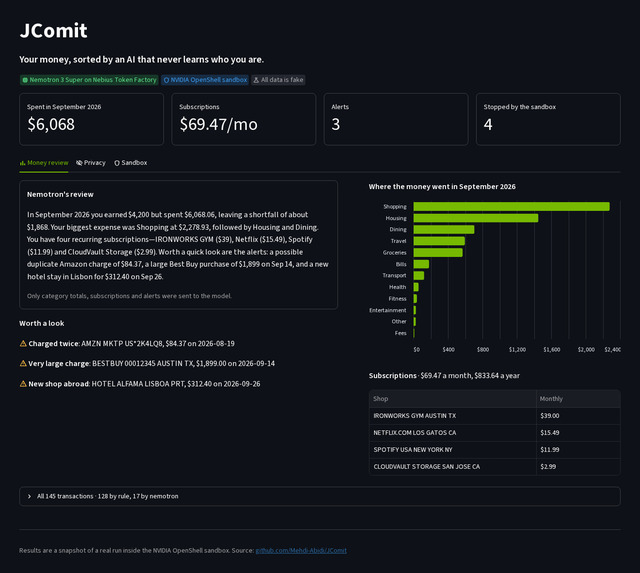Click the green chip icon in Nemotron badge
The height and width of the screenshot is (573, 640).
25,80
